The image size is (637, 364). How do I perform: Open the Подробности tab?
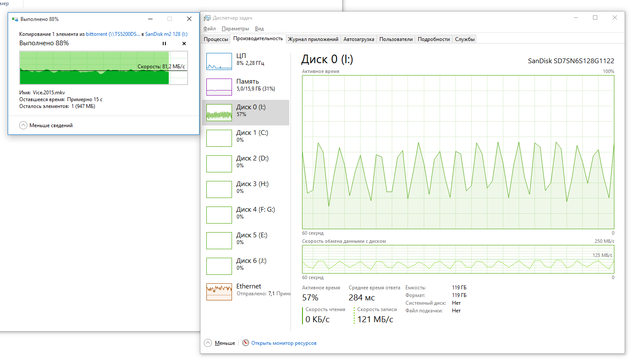tap(434, 39)
